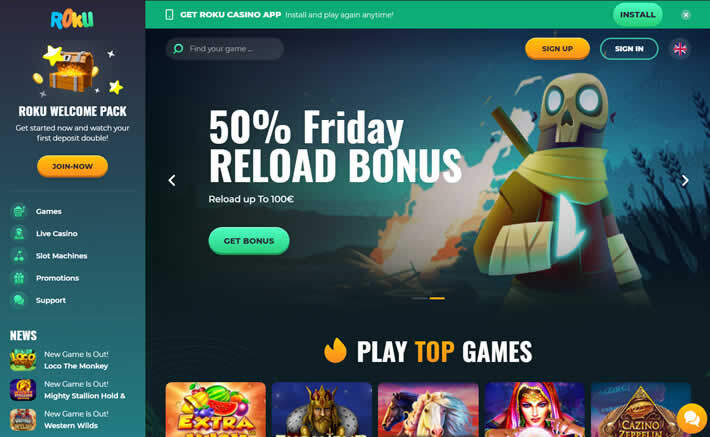This screenshot has width=710, height=437.
Task: Open the Loco The Monkey news item
Action: point(59,360)
